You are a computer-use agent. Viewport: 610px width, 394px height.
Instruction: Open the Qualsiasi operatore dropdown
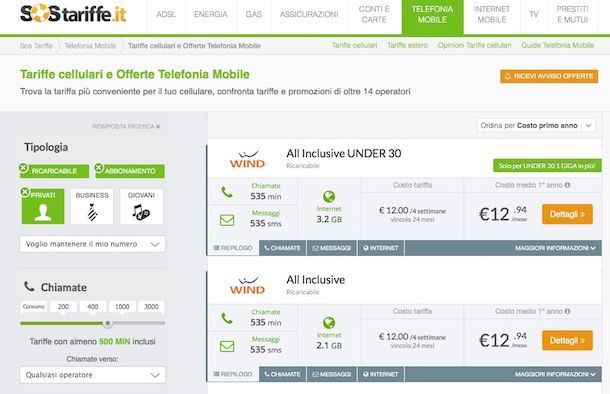click(92, 375)
